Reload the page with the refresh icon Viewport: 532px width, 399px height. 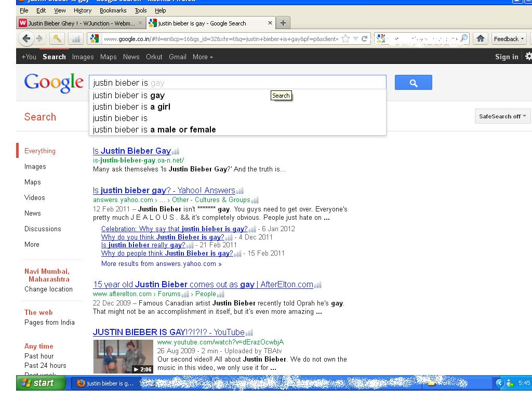pos(365,38)
